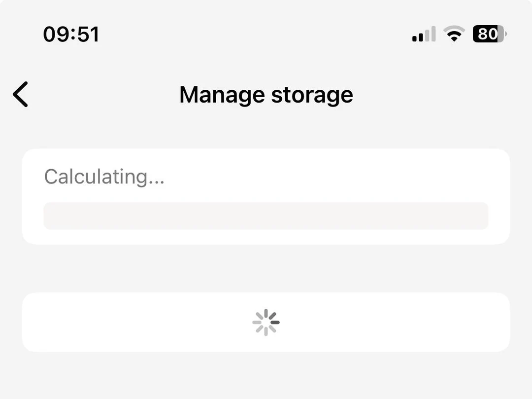Tap the 09:51 clock in the status bar
Viewport: 532px width, 399px height.
click(x=72, y=34)
